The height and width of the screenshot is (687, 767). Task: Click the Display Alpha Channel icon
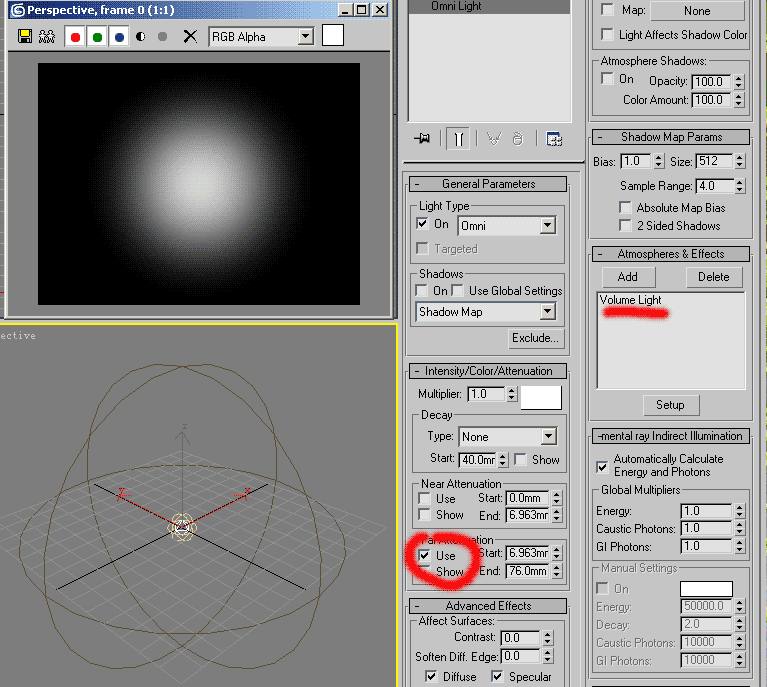pyautogui.click(x=140, y=37)
